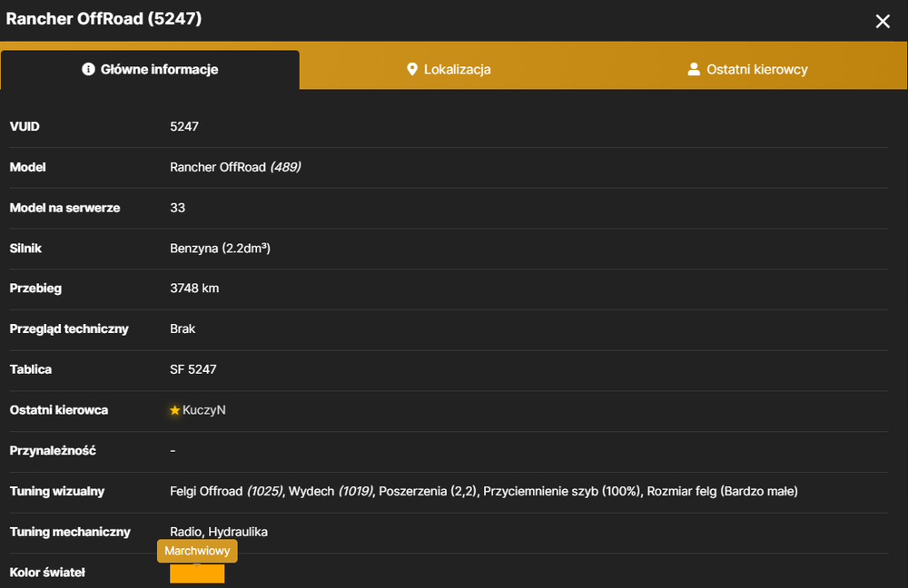
Task: Click the Marchwiowy tooltip label
Action: click(x=197, y=551)
